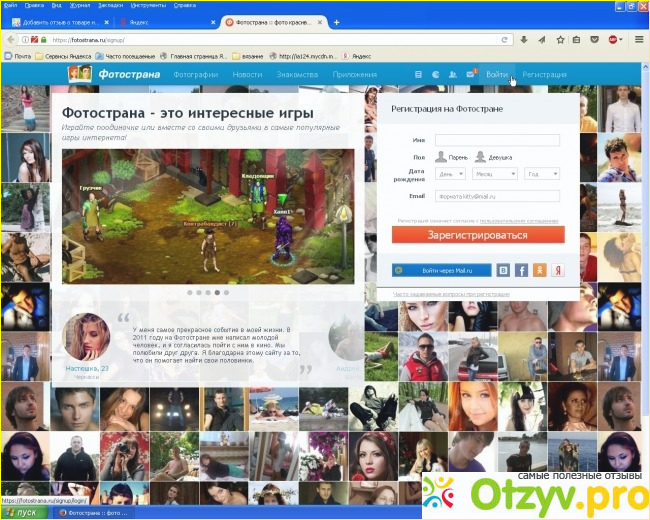Screen dimensions: 650x520
Task: Expand the Месяц dropdown
Action: pos(495,174)
